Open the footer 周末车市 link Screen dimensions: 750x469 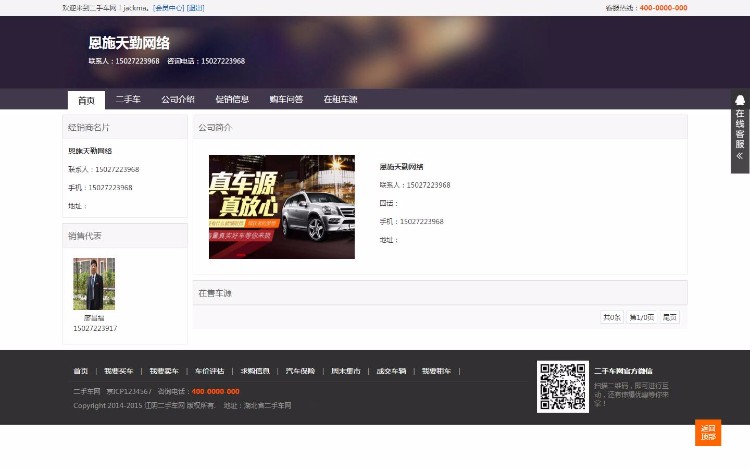click(346, 371)
